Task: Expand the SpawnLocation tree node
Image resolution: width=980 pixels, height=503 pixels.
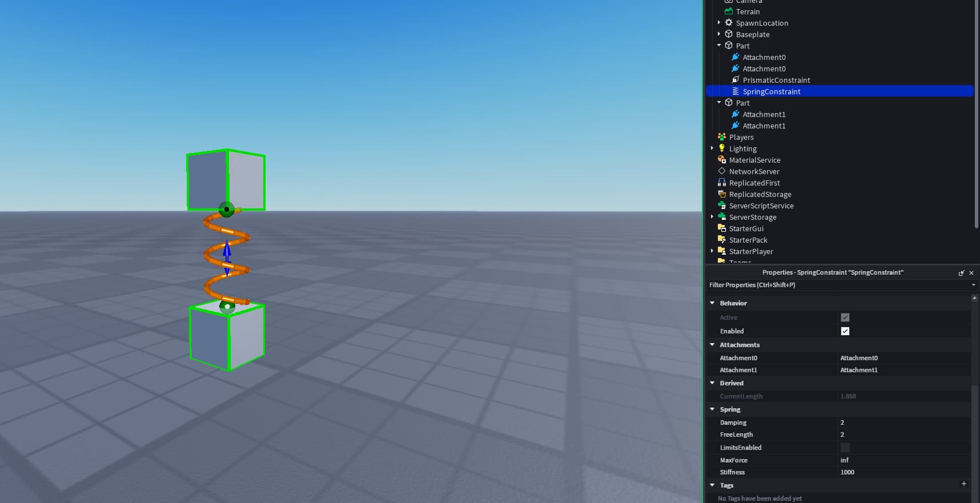Action: tap(718, 23)
